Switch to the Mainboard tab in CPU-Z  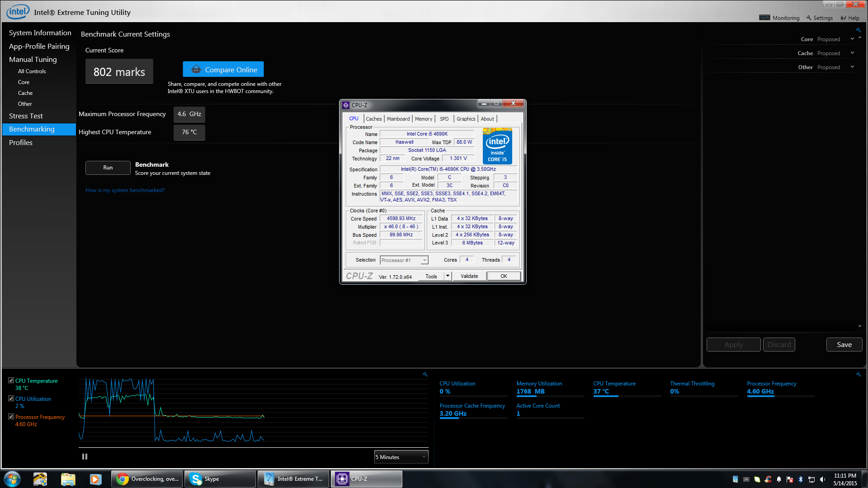[398, 119]
